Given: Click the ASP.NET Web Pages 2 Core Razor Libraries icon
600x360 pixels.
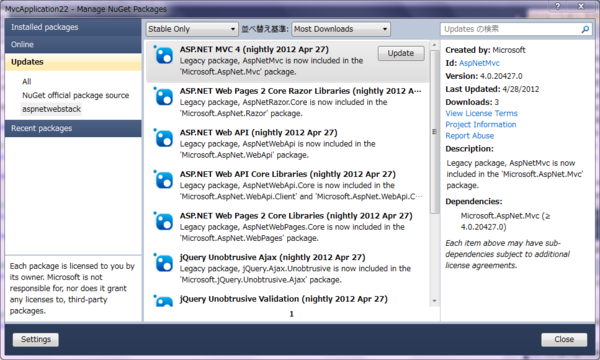Looking at the screenshot, I should pyautogui.click(x=163, y=97).
